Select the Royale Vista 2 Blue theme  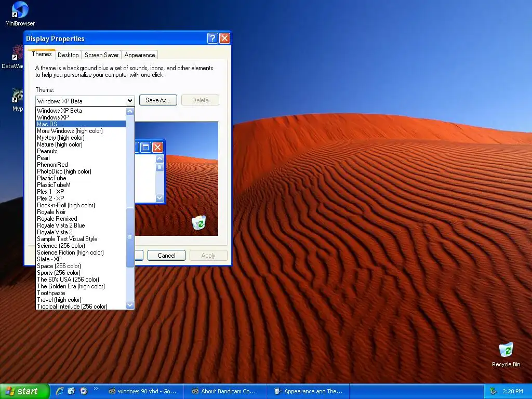(x=81, y=225)
